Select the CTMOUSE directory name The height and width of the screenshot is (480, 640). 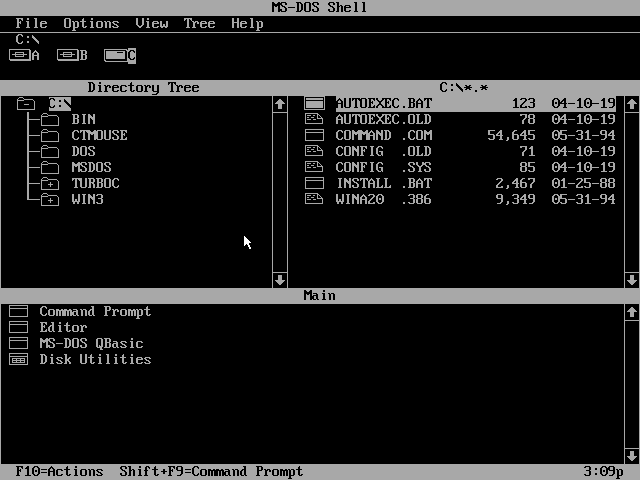pos(100,135)
